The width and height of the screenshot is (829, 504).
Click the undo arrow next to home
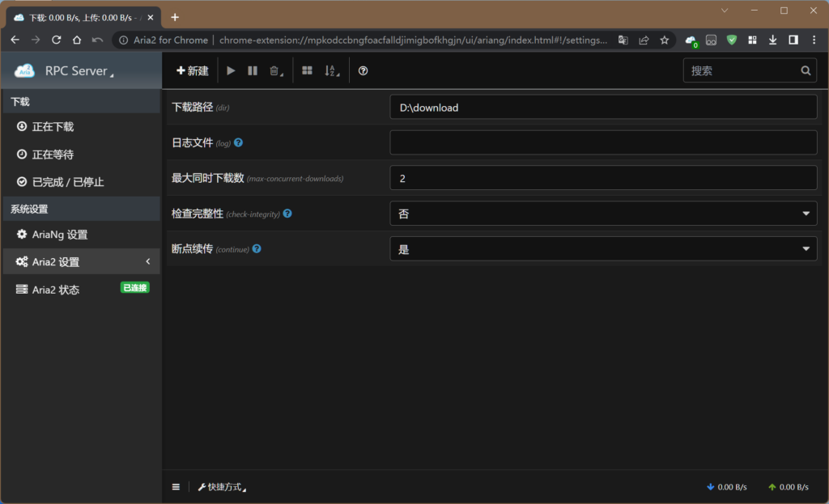click(x=97, y=40)
